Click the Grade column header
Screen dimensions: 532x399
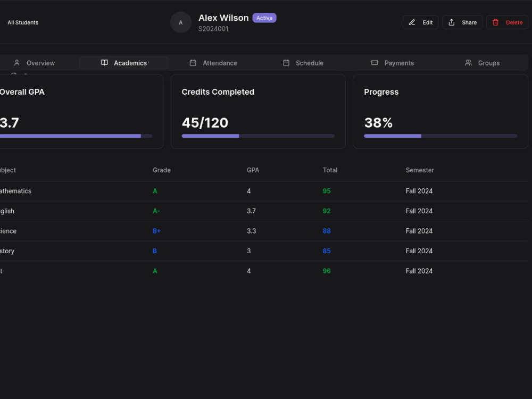(162, 170)
